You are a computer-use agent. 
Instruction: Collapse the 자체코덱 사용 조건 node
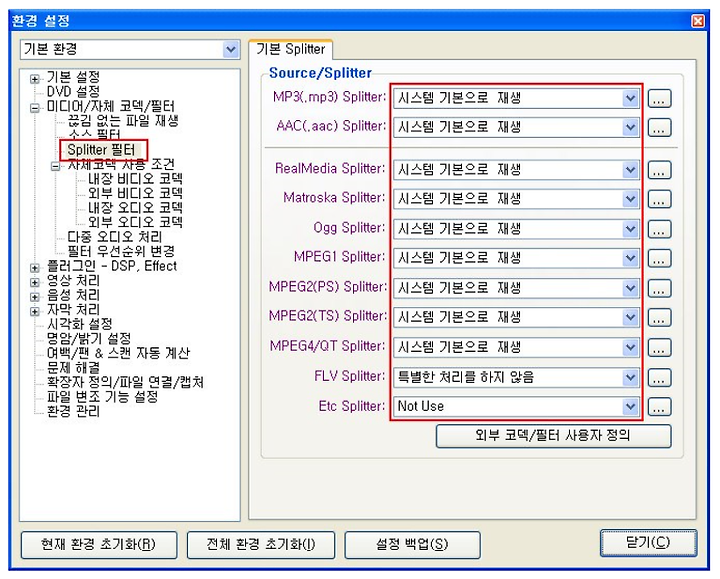tap(55, 166)
